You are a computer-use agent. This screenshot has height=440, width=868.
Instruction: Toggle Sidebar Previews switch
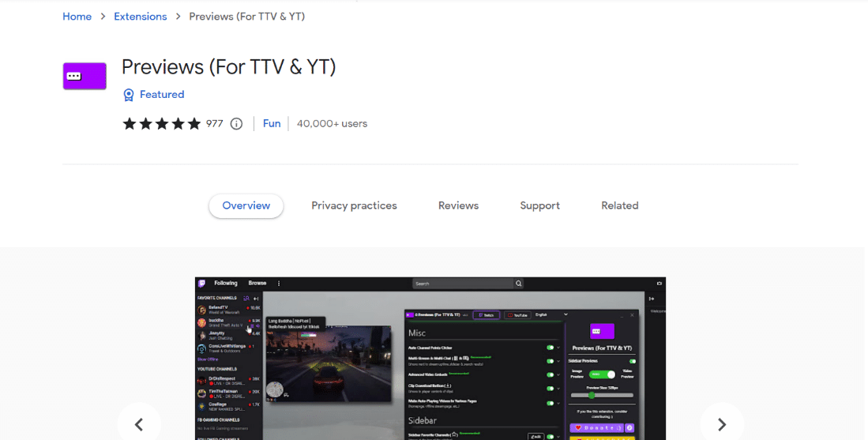coord(632,361)
